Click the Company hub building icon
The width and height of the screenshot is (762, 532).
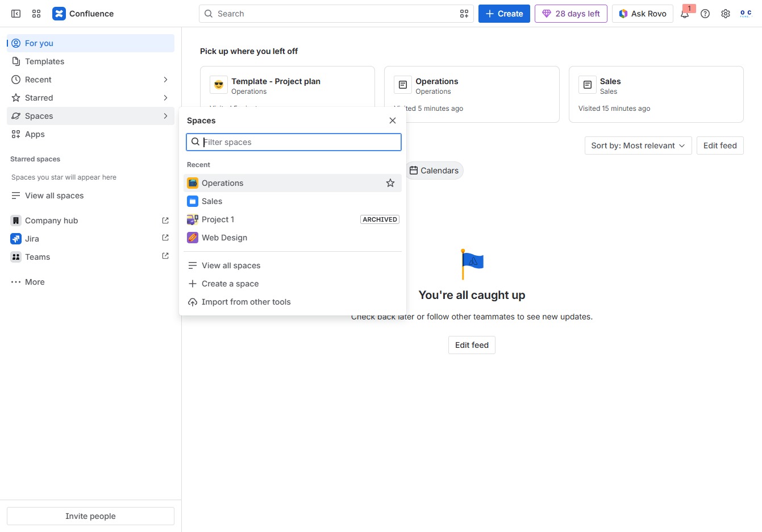tap(16, 221)
